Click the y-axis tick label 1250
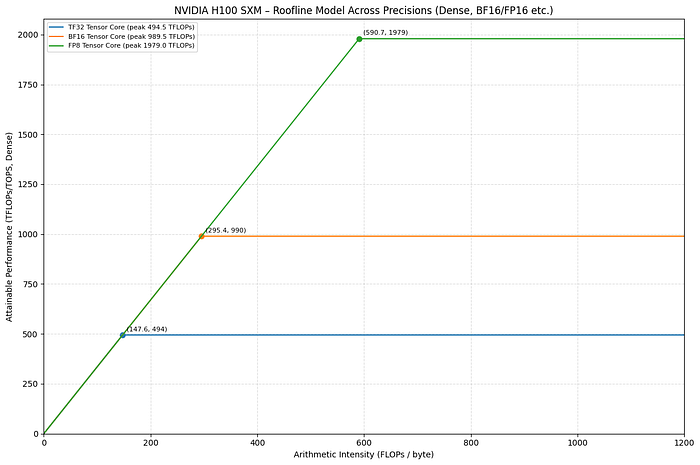Viewport: 700px width, 465px height. [28, 184]
